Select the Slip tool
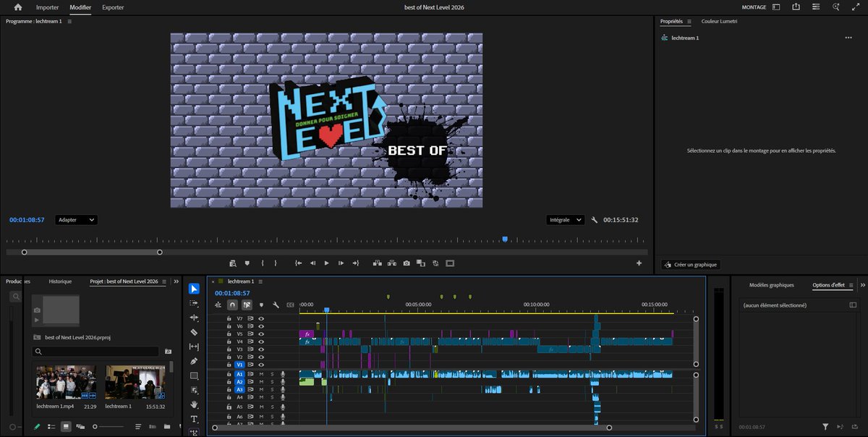The height and width of the screenshot is (437, 868). coord(194,347)
